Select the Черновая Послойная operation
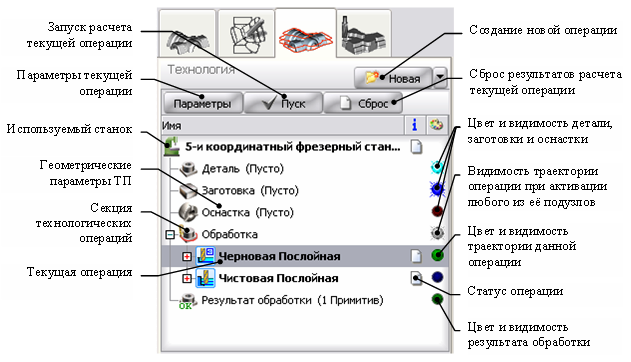The width and height of the screenshot is (631, 362). click(x=306, y=256)
